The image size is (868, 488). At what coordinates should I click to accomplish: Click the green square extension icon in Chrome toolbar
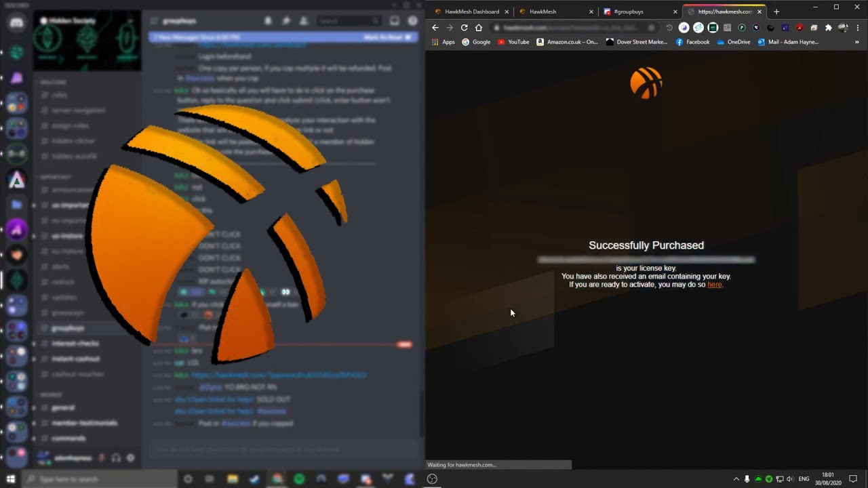coord(713,28)
